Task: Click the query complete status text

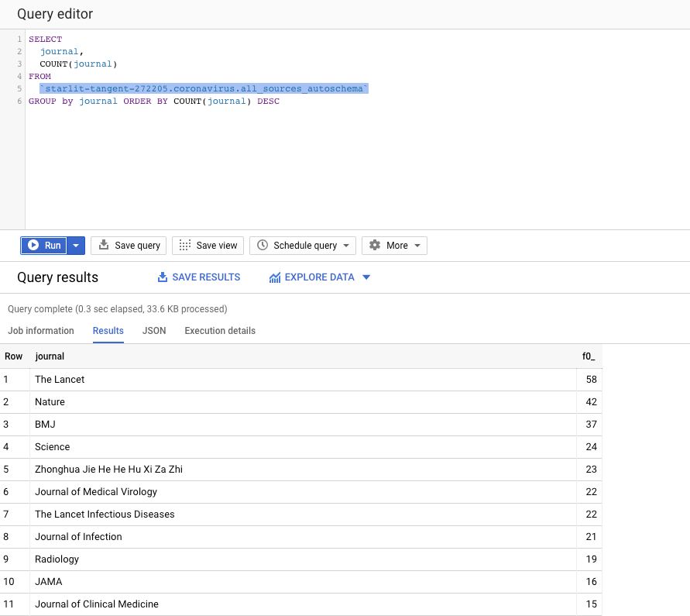Action: (x=118, y=308)
